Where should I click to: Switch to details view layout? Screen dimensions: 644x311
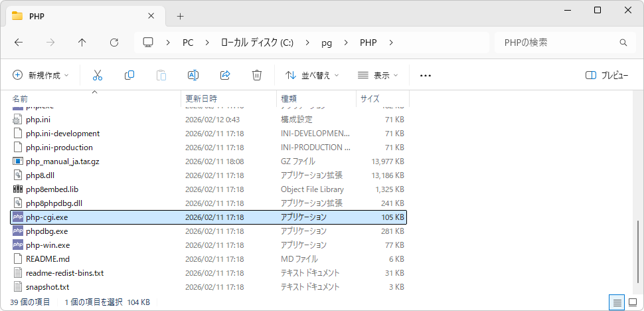point(617,303)
